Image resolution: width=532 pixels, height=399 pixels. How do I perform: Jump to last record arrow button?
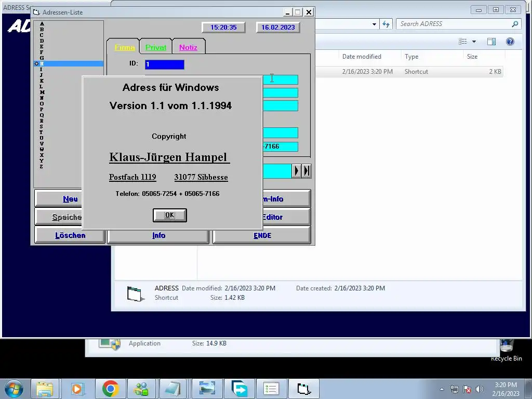coord(307,170)
